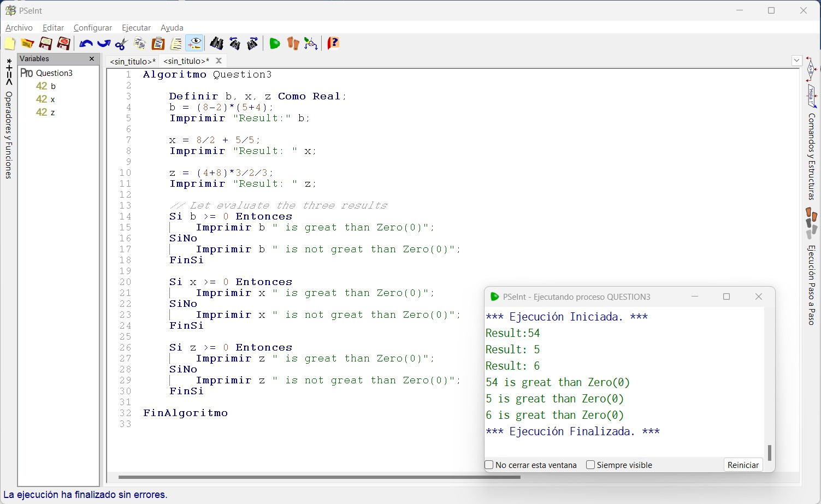Open the Operadores y Funciones side panel
Viewport: 821px width, 504px height.
(9, 135)
